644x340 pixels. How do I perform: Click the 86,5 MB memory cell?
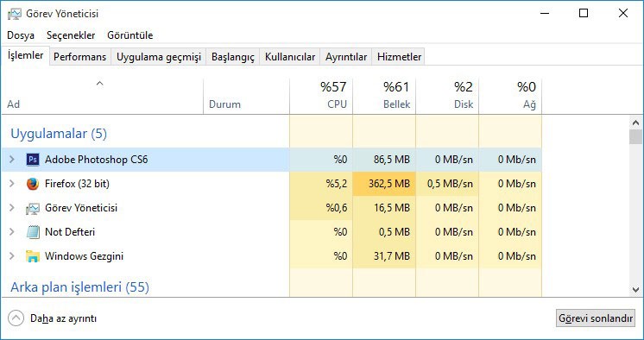click(384, 160)
